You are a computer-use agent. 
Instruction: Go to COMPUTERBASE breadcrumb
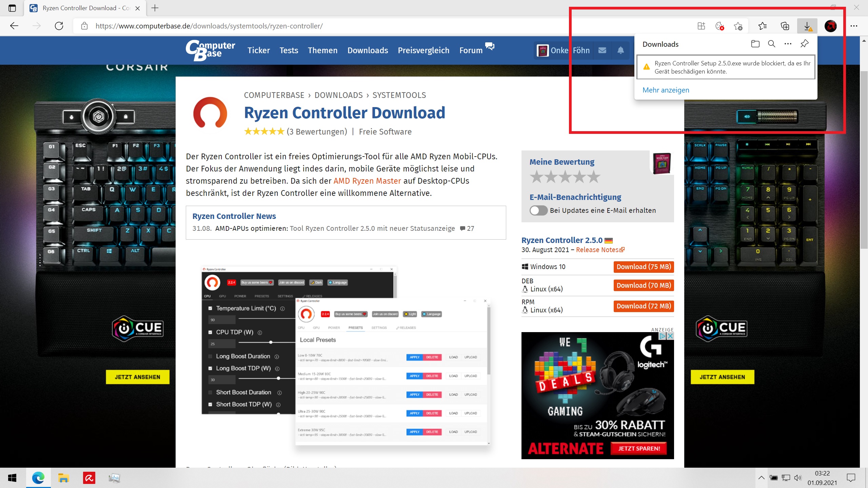click(x=274, y=95)
